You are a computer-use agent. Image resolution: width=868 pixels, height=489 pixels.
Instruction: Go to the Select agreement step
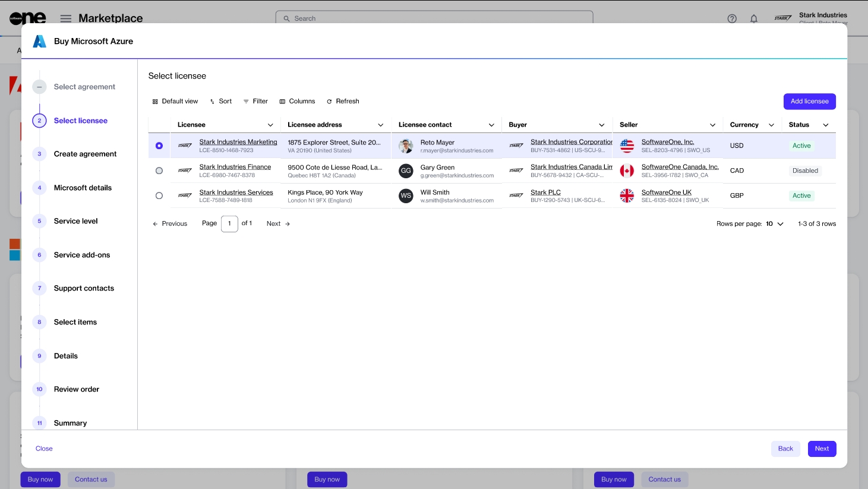(84, 87)
